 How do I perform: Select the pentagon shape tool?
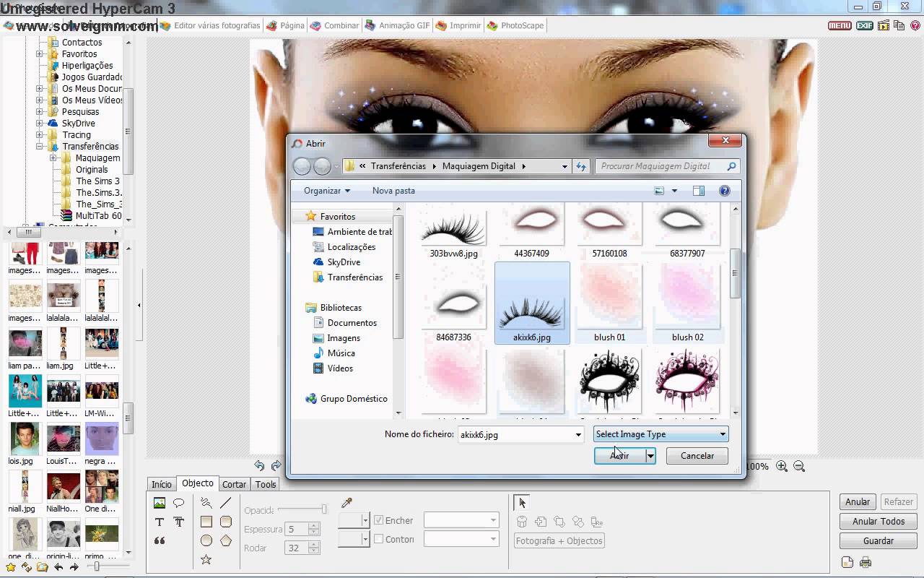click(226, 540)
